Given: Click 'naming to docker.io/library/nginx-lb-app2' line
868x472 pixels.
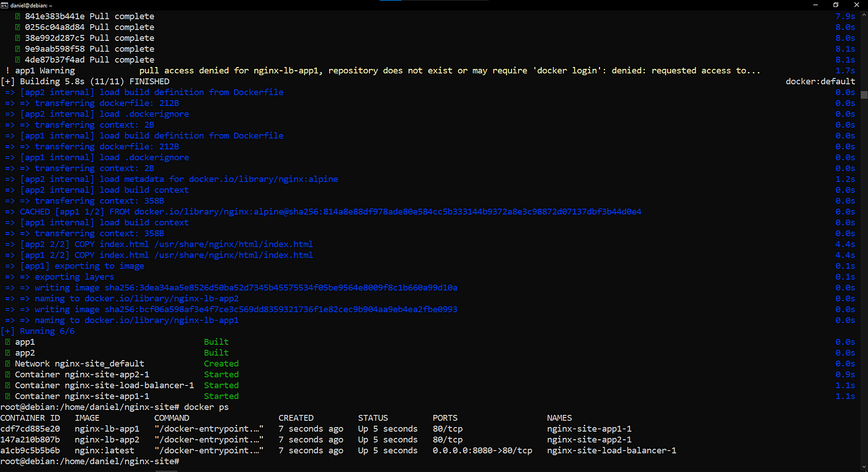Looking at the screenshot, I should (x=122, y=298).
